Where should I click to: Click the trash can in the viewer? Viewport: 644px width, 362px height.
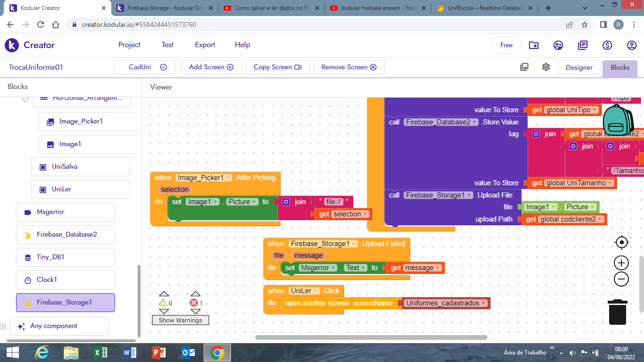tap(617, 312)
